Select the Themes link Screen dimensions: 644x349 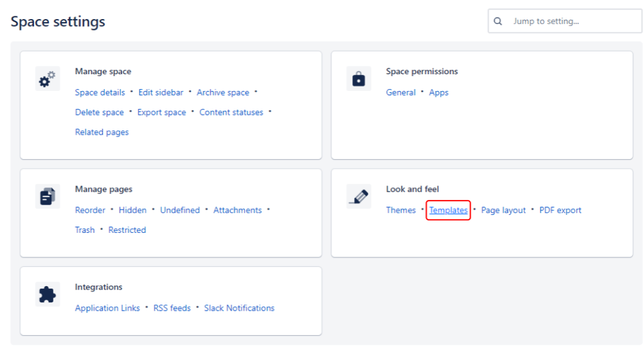(401, 211)
